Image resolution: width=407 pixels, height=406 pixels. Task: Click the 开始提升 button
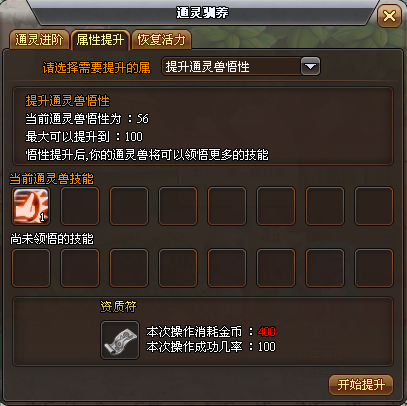point(361,385)
